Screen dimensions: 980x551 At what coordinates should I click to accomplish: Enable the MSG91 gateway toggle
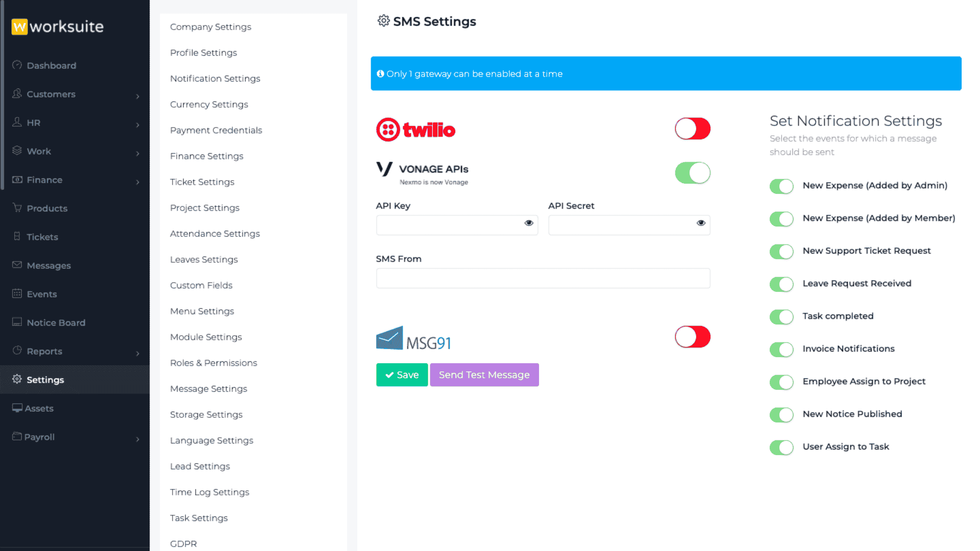coord(693,337)
